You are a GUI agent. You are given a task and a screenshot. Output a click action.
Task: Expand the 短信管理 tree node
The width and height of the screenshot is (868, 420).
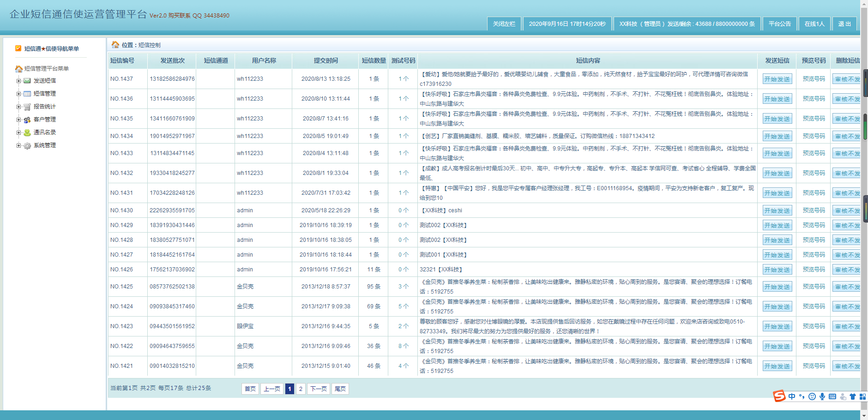pyautogui.click(x=19, y=94)
